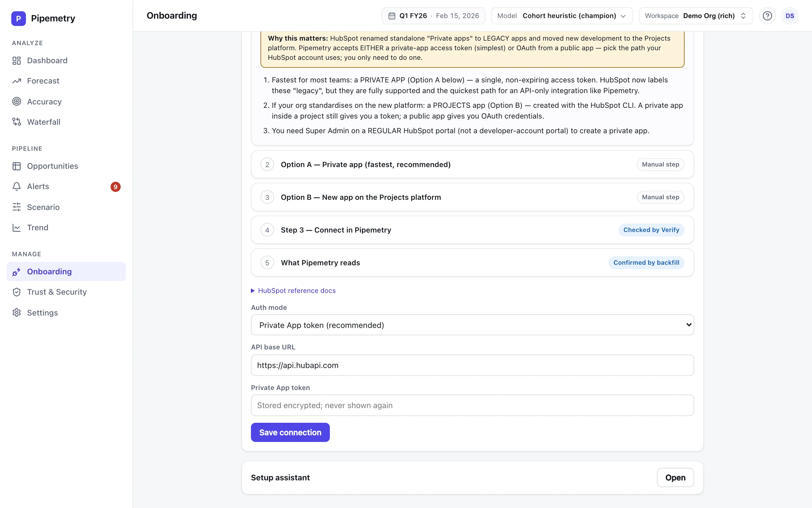Click the Dashboard grid icon

[x=16, y=60]
